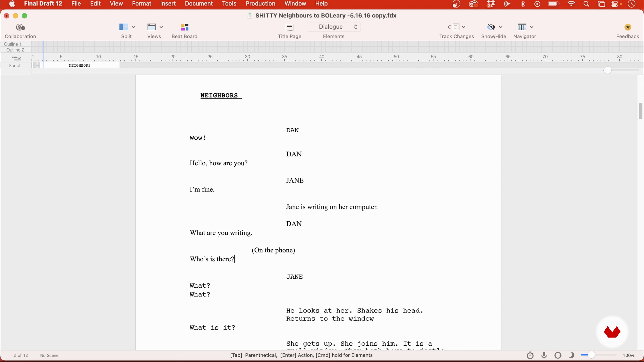Enable Focus Mode crosshair icon
The image size is (644, 362).
click(x=558, y=355)
